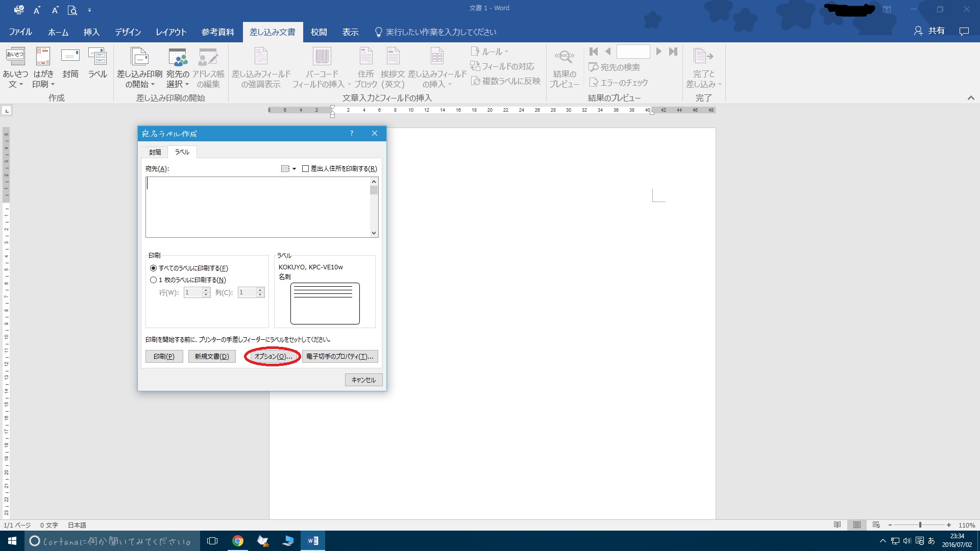The height and width of the screenshot is (551, 980).
Task: Go to first record arrow
Action: (594, 52)
